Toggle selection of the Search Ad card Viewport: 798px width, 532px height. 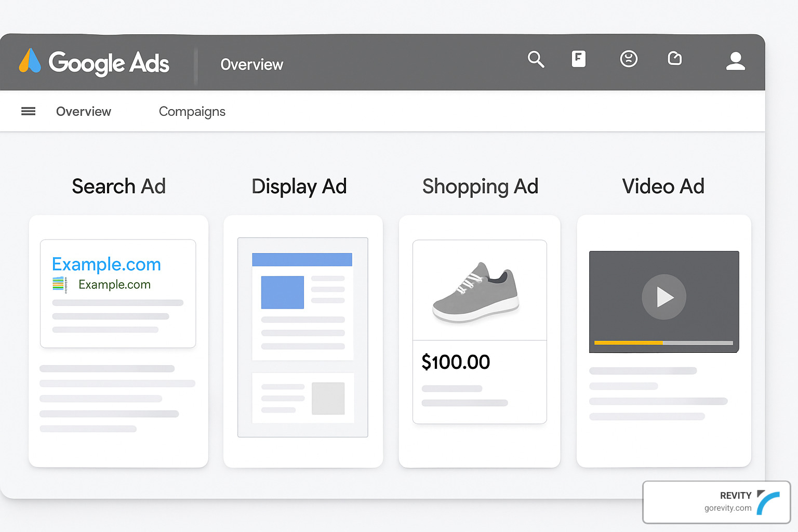(x=118, y=340)
